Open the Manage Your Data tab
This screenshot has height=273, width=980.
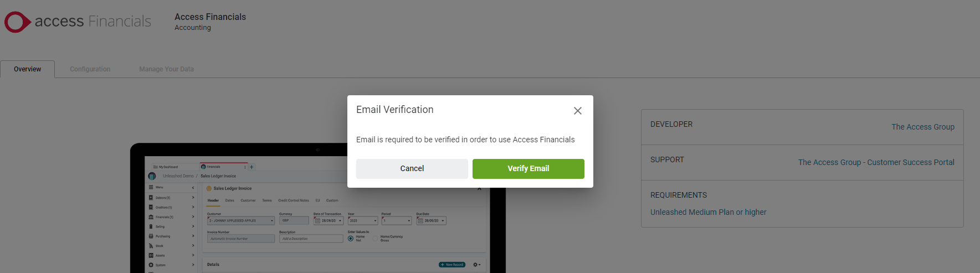166,69
